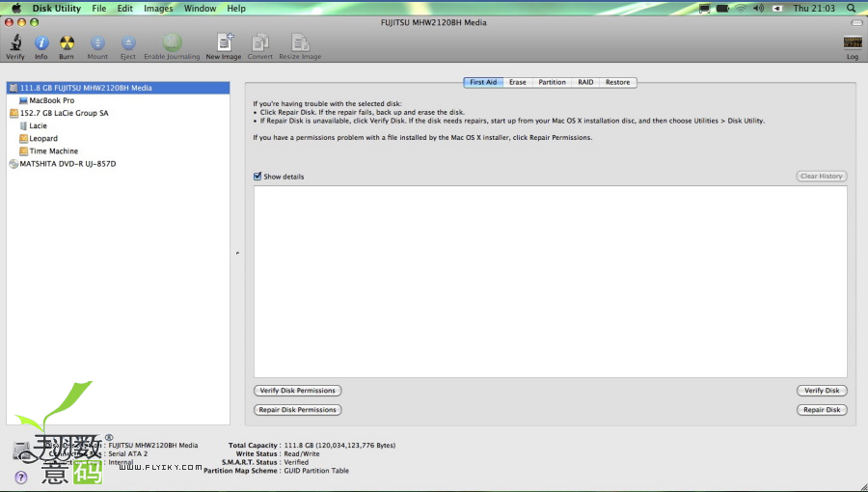
Task: Click Repair Disk Permissions button
Action: click(x=298, y=410)
